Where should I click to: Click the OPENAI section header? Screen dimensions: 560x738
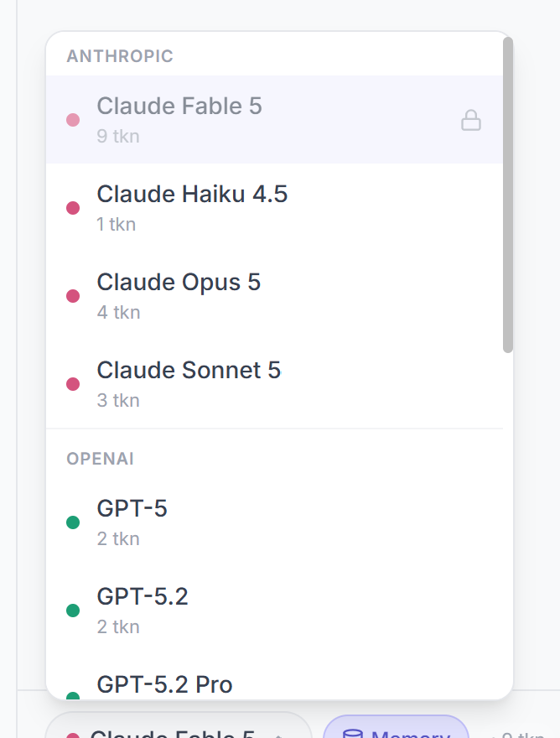click(101, 459)
